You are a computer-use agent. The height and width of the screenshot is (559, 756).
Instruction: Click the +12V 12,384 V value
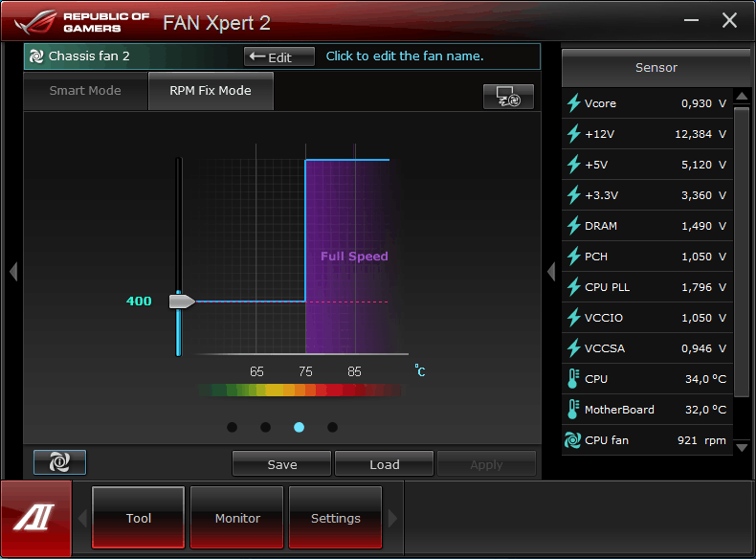(700, 134)
